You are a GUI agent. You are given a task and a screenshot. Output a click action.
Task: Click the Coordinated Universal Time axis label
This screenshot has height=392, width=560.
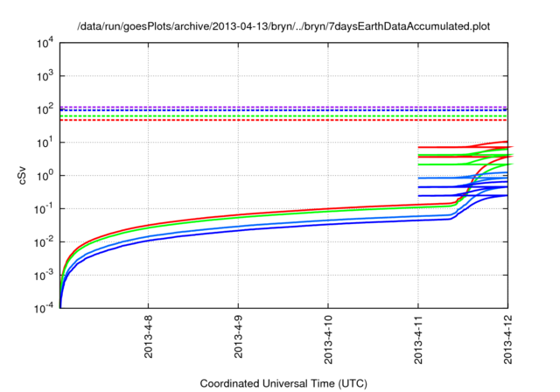(283, 382)
